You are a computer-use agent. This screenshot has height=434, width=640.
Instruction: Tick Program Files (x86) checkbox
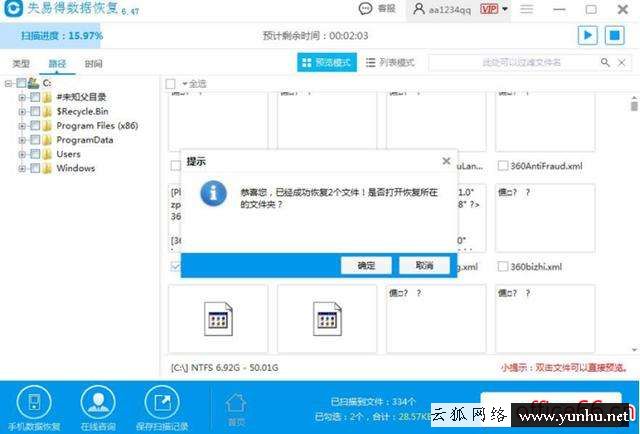point(35,126)
